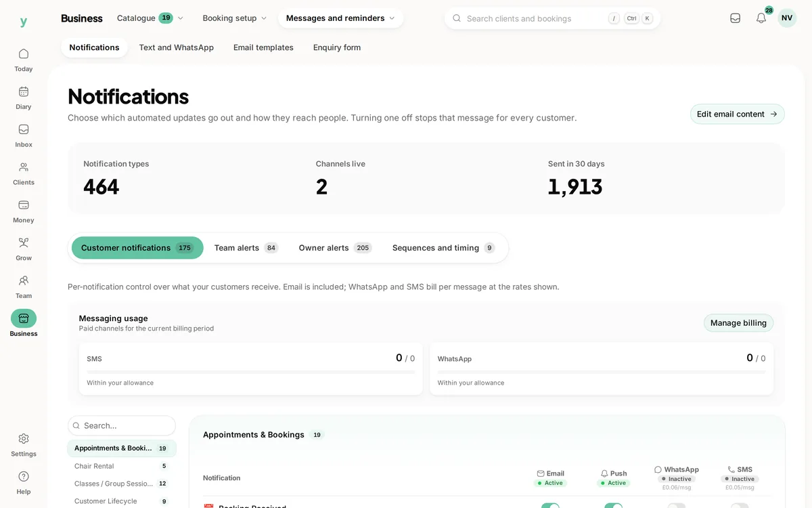The image size is (812, 508).
Task: Click the Business heading in top bar
Action: pos(82,18)
